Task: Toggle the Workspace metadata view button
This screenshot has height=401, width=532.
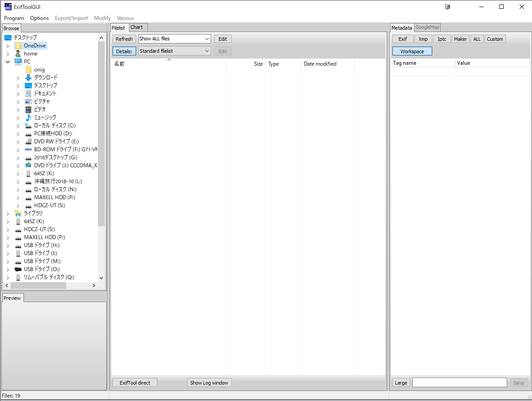Action: pyautogui.click(x=412, y=51)
